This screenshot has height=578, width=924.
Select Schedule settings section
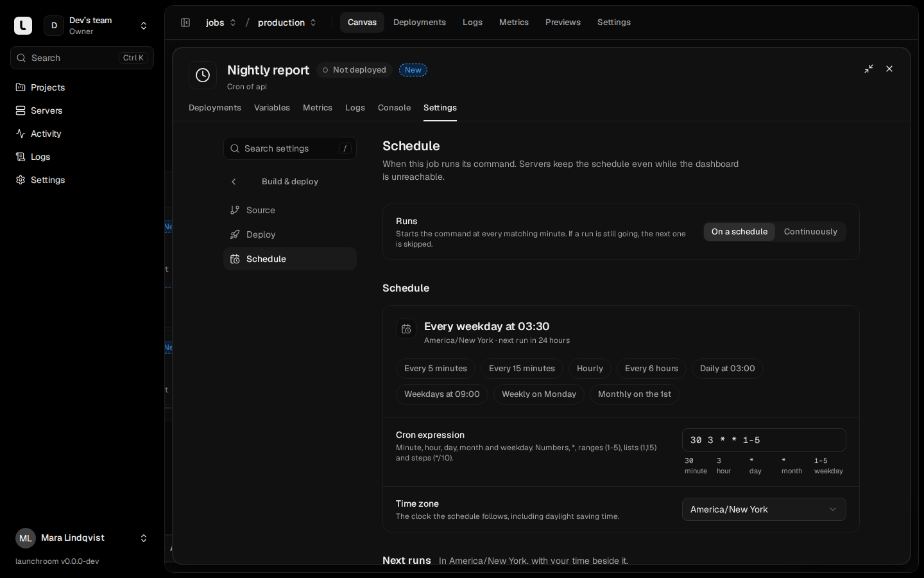click(290, 259)
